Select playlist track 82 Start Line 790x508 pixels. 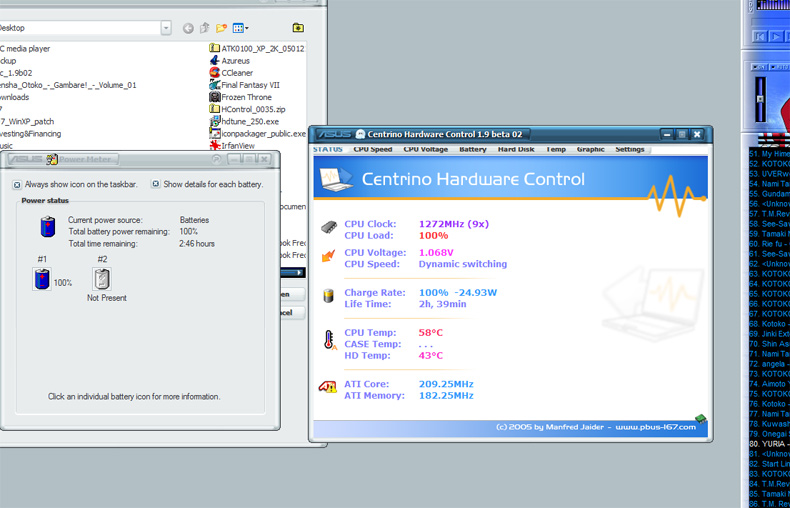coord(769,464)
